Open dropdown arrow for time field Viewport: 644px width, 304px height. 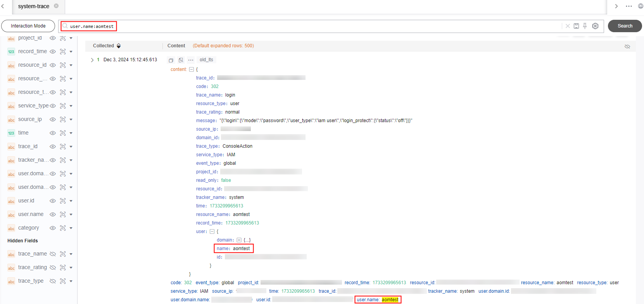click(x=71, y=133)
